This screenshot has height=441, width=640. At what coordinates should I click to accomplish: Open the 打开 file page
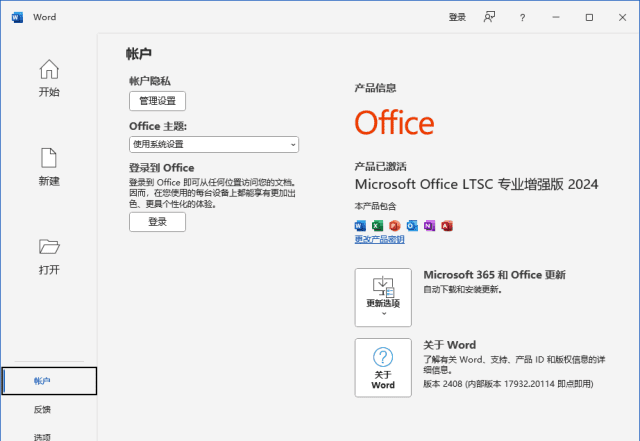(x=49, y=257)
